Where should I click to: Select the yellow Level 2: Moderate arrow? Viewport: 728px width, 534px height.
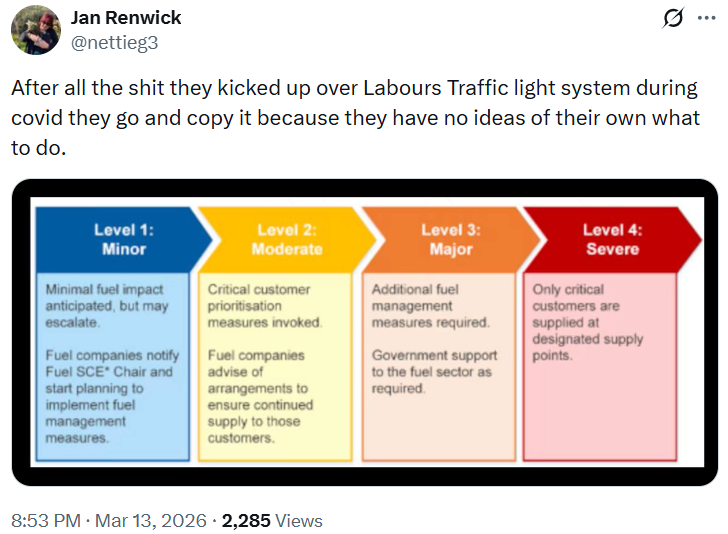click(x=286, y=239)
